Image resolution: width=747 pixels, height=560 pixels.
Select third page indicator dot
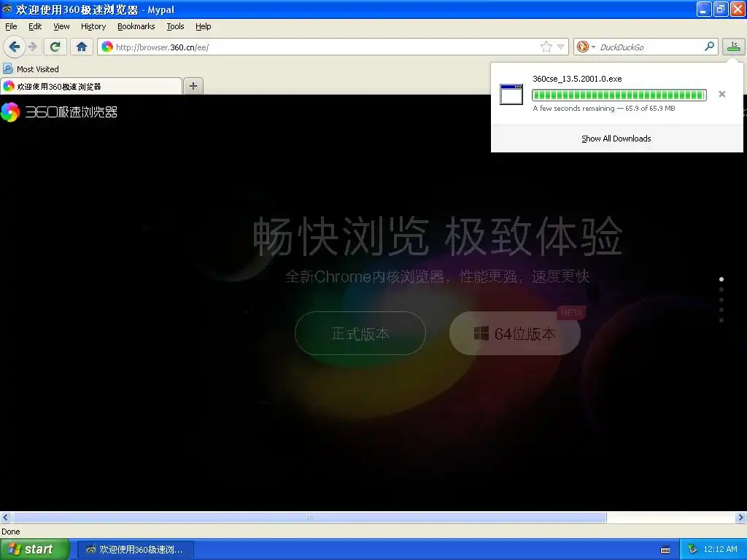(x=721, y=300)
